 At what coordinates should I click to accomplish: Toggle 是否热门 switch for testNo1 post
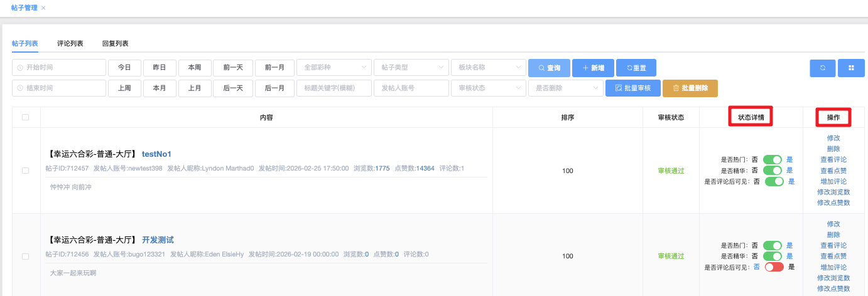[x=773, y=160]
